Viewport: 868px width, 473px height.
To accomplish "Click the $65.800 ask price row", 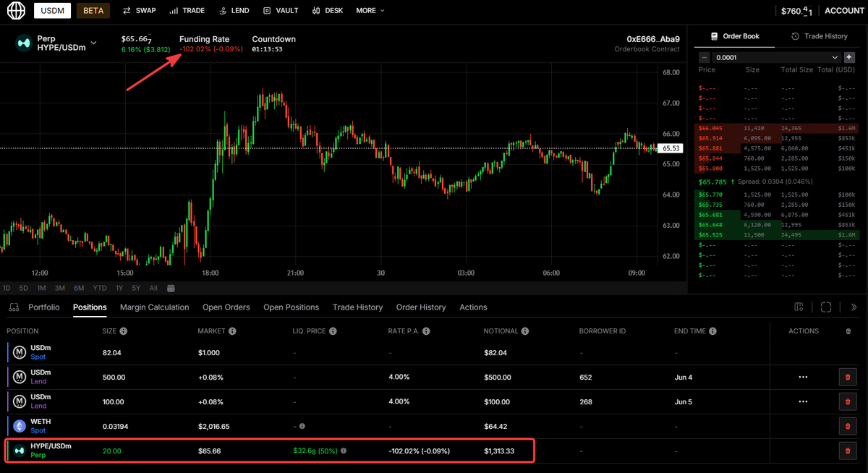I will (x=777, y=169).
